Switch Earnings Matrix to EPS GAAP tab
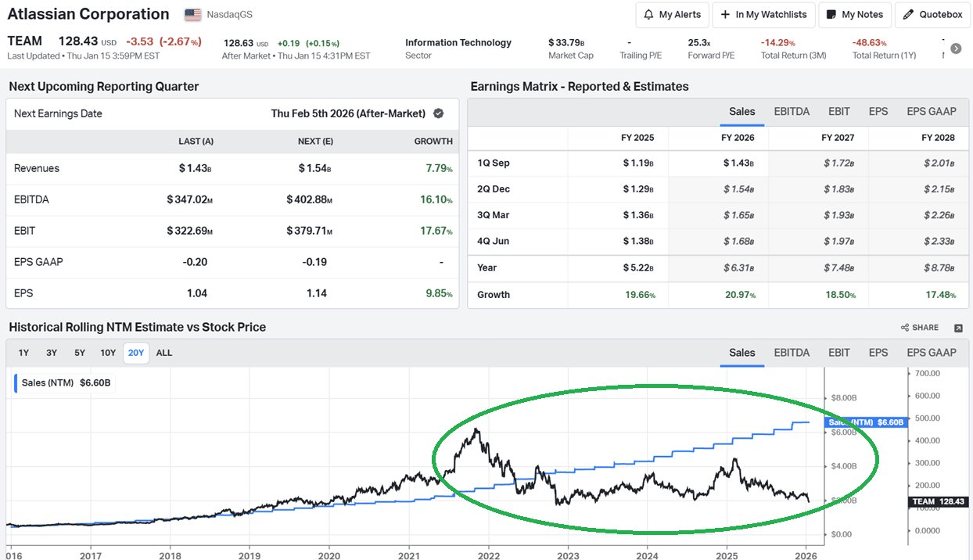 932,111
